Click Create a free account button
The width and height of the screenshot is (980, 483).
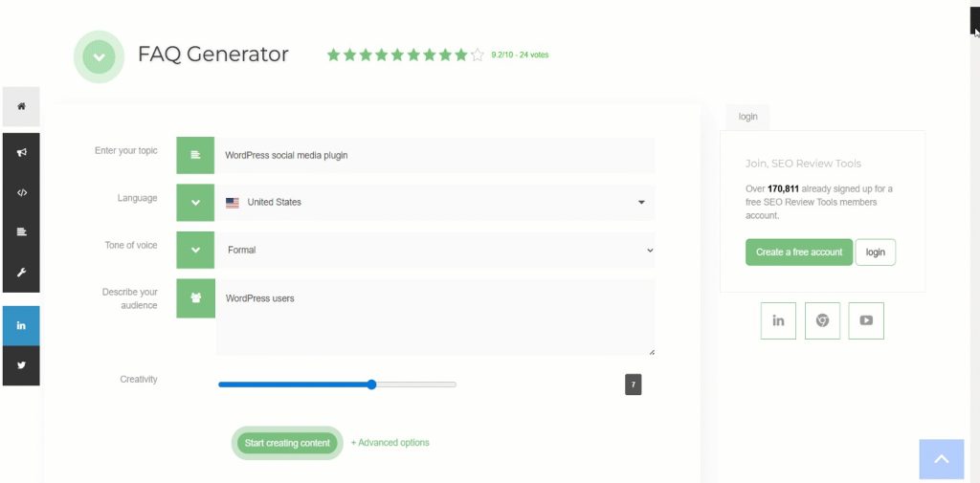[x=799, y=252]
